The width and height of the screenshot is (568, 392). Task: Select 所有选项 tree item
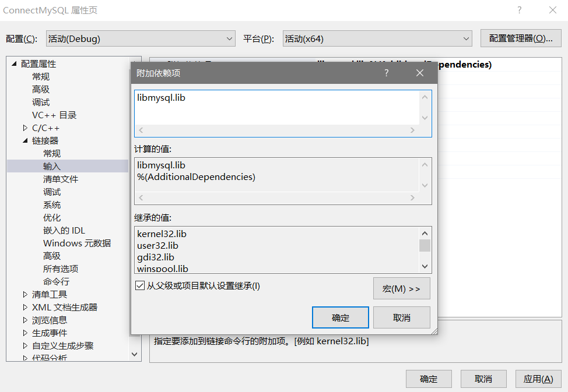tap(61, 269)
